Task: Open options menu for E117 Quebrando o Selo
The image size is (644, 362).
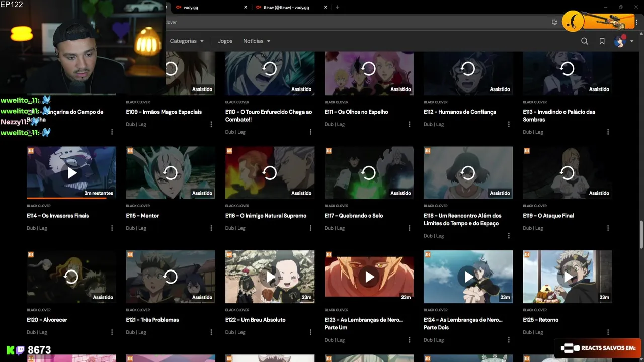Action: click(x=410, y=228)
